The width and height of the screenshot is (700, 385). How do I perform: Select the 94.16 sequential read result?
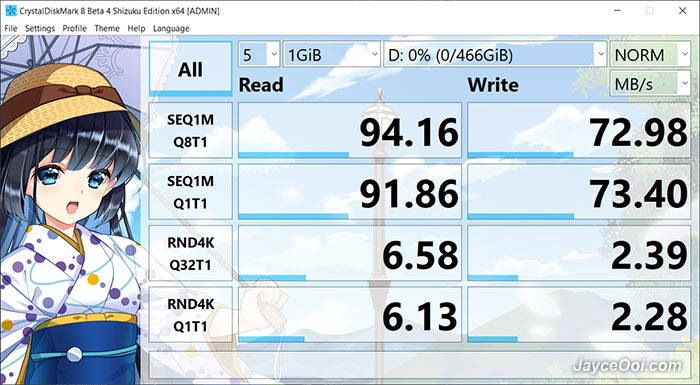(350, 130)
